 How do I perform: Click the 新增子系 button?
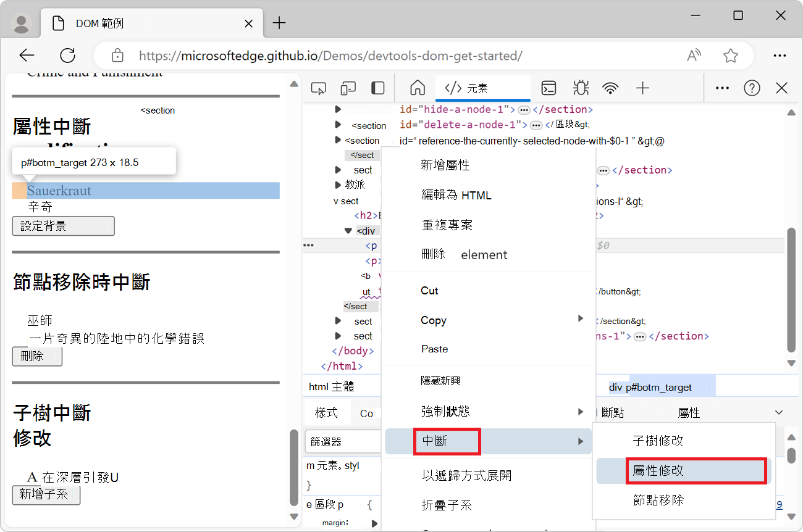click(x=46, y=494)
